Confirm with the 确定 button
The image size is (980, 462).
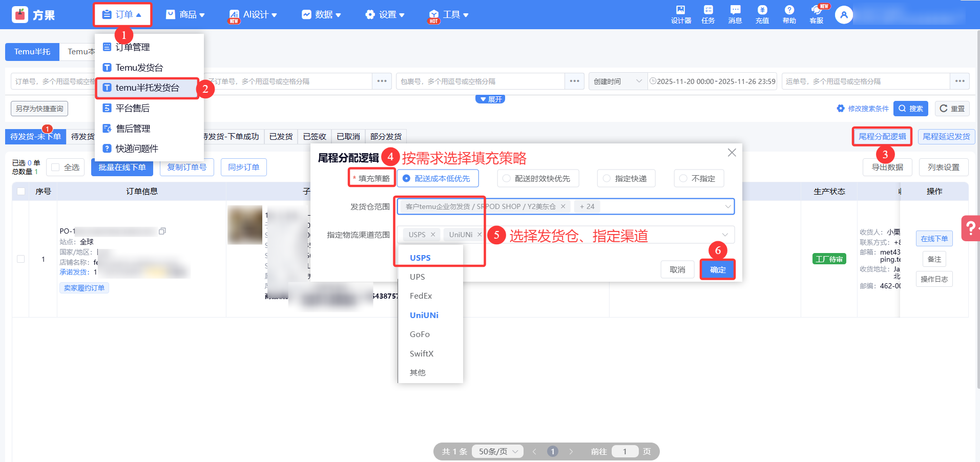pos(717,269)
